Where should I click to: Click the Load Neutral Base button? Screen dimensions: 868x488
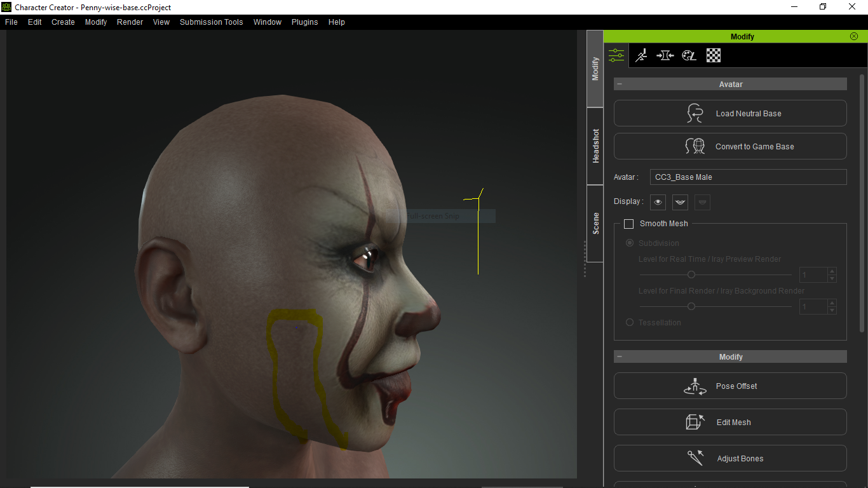click(730, 113)
